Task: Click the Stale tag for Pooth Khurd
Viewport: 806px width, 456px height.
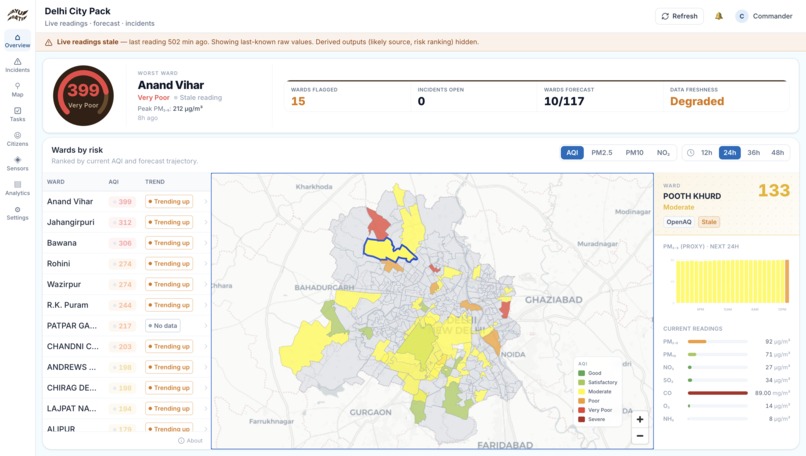Action: [709, 222]
